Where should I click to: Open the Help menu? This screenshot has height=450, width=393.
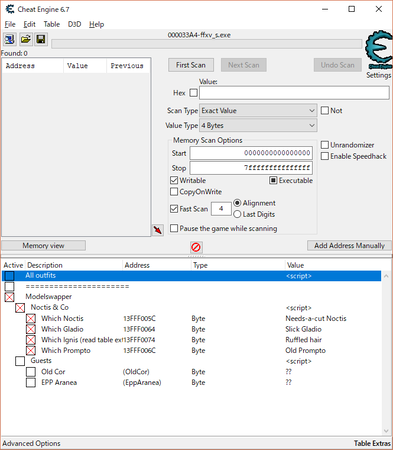(x=96, y=24)
